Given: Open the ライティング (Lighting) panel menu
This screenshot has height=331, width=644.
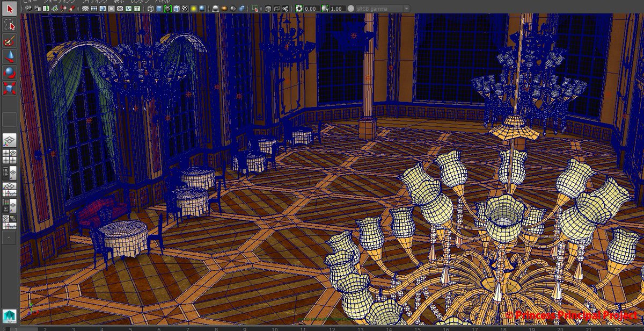Looking at the screenshot, I should coord(96,2).
